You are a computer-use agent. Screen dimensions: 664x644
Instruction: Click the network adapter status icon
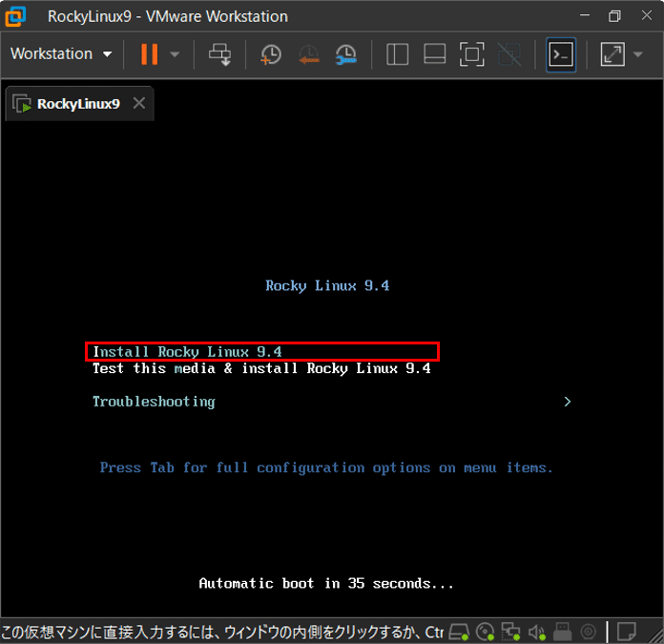tap(510, 632)
